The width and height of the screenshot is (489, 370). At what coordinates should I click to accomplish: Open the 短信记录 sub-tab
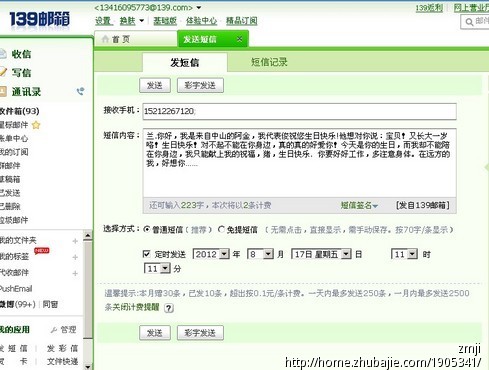269,62
